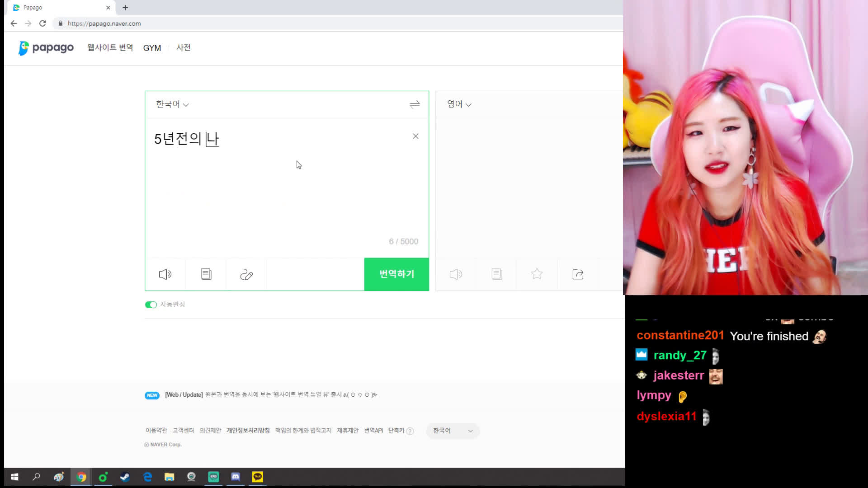Clear the input with the X button
Image resolution: width=868 pixels, height=488 pixels.
point(415,136)
